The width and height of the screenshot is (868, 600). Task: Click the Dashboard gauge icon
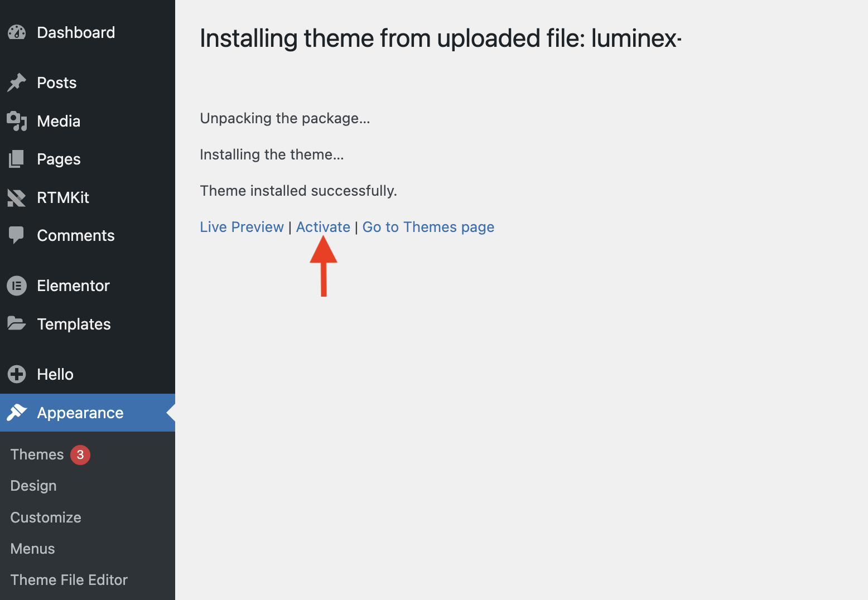coord(17,32)
